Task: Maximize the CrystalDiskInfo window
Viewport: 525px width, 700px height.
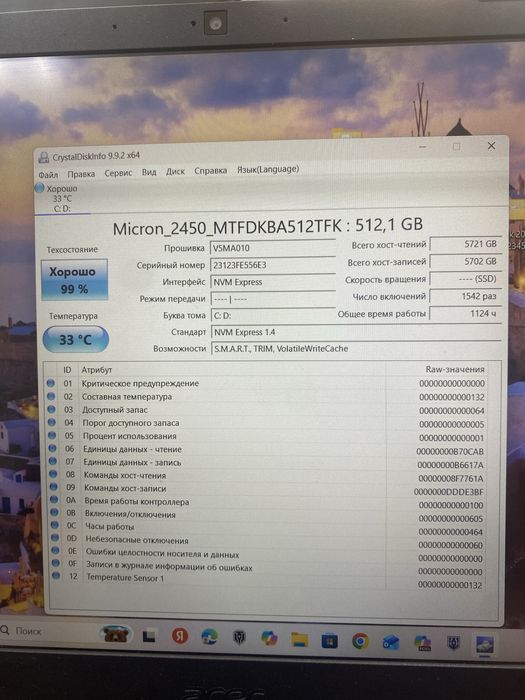Action: pyautogui.click(x=456, y=146)
